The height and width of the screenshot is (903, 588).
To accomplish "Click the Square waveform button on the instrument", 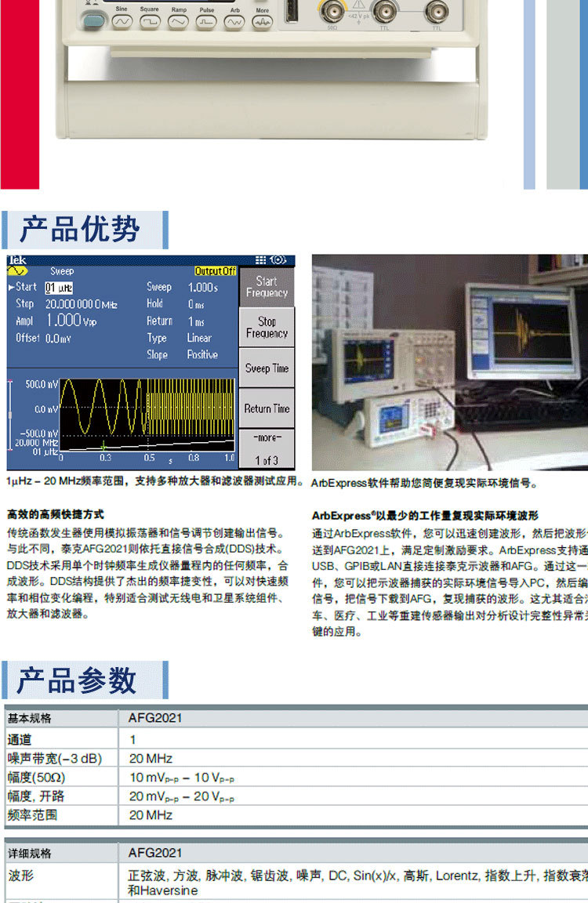I will point(150,23).
